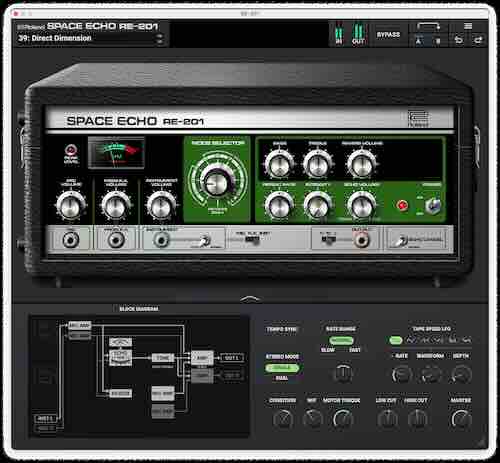This screenshot has height=463, width=500.
Task: Select the last LFO waveform icon
Action: [x=467, y=340]
